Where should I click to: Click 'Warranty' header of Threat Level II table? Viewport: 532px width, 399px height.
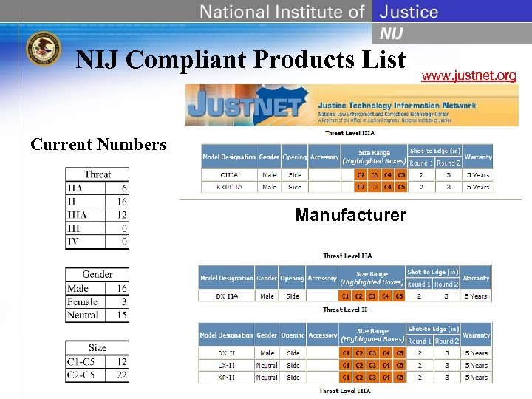[x=476, y=335]
